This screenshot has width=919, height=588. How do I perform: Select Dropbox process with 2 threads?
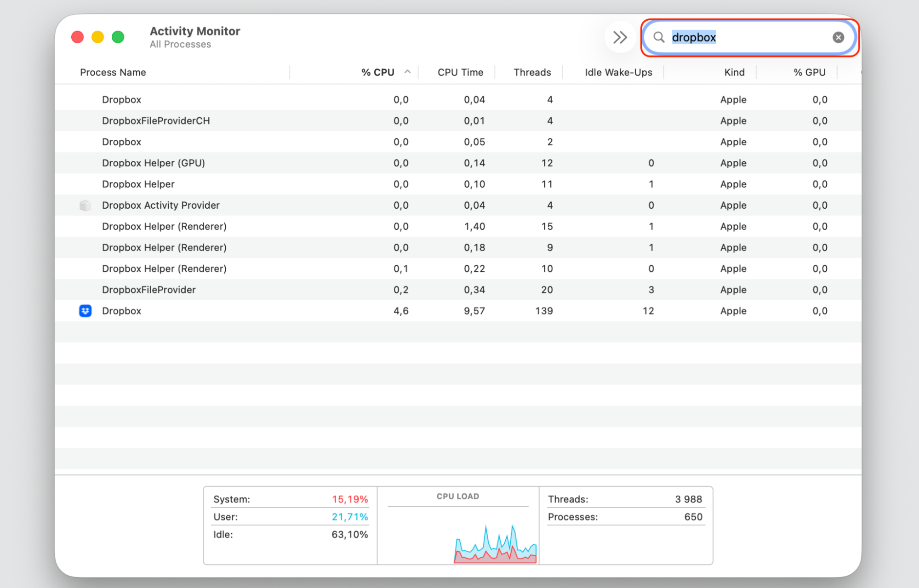[458, 142]
